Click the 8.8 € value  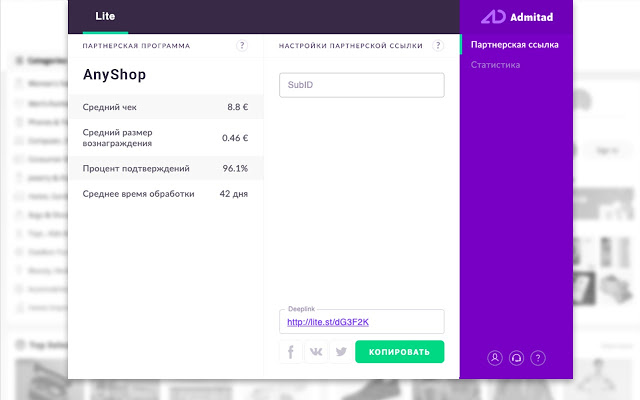238,107
